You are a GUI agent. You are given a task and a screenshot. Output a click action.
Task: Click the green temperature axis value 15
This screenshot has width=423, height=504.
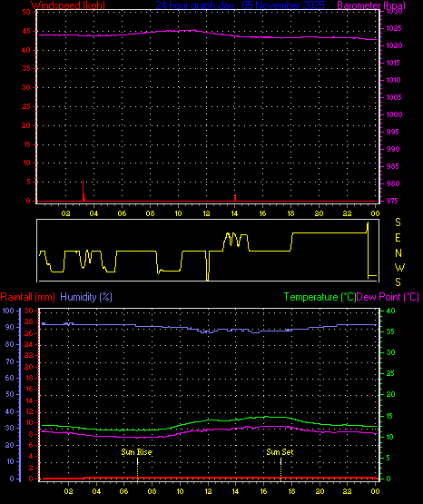[x=389, y=416]
